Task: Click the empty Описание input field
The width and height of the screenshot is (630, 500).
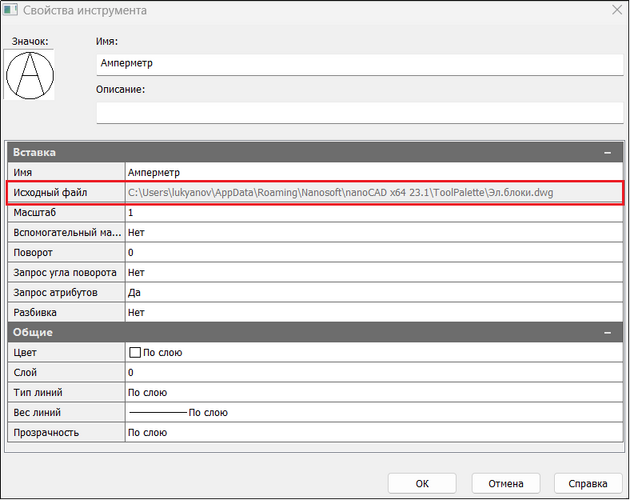Action: click(x=360, y=113)
